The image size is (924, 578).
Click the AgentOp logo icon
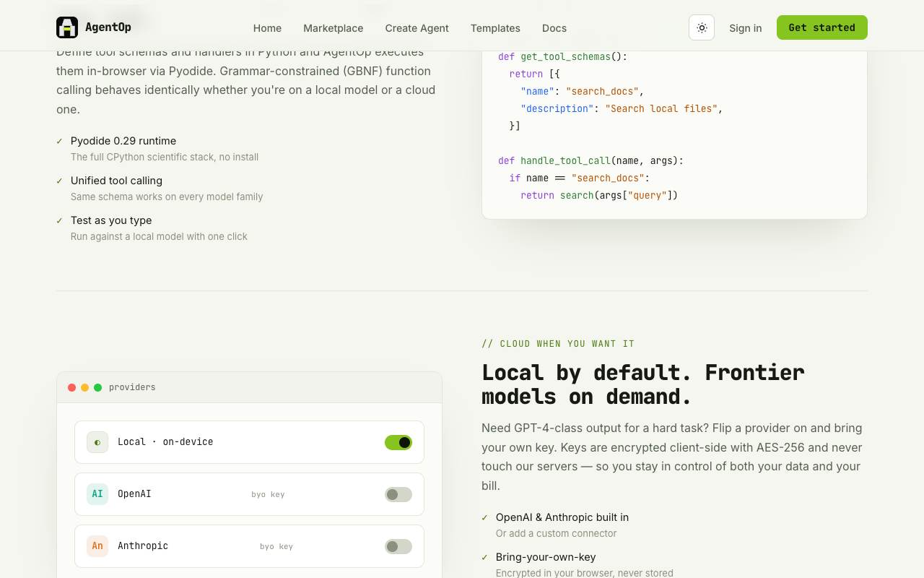tap(67, 27)
